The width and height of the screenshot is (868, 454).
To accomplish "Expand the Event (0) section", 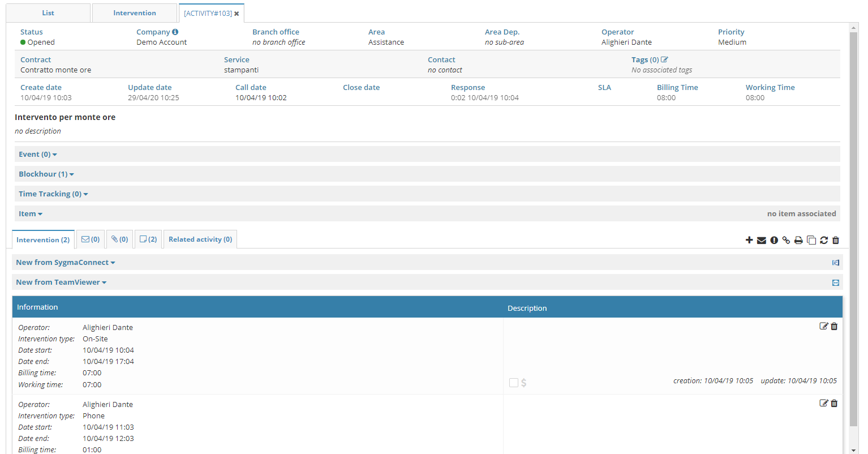I will click(x=37, y=154).
